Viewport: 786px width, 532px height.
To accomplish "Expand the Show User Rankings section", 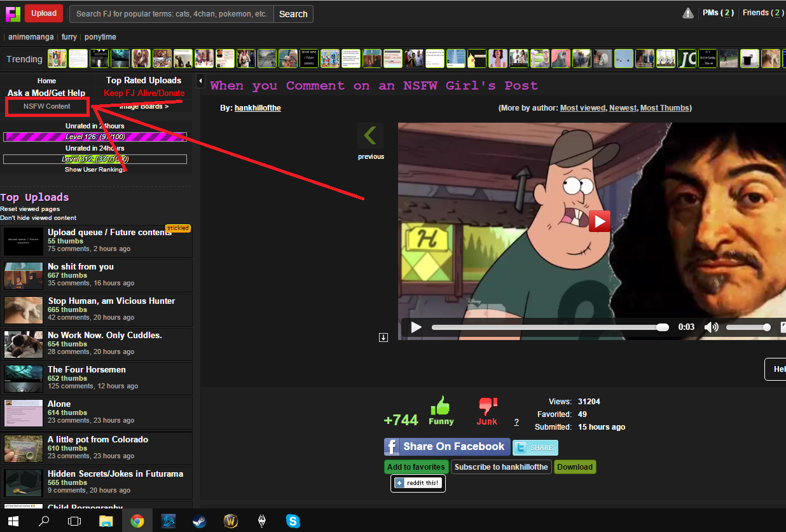I will point(95,170).
